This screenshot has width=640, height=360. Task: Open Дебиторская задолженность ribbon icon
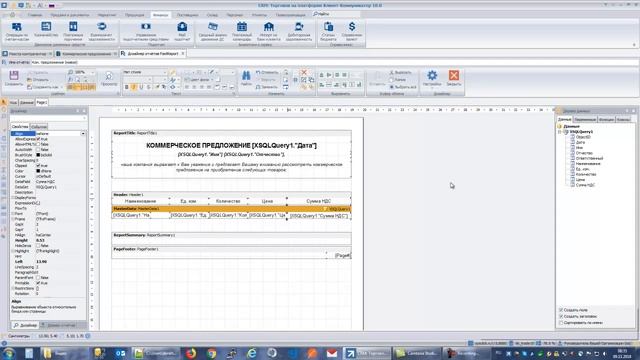[x=299, y=27]
